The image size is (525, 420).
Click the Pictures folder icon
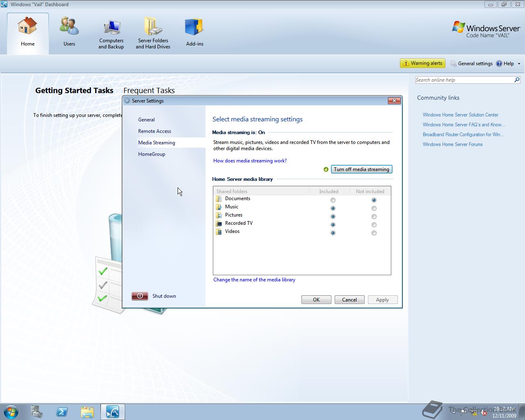(x=219, y=215)
